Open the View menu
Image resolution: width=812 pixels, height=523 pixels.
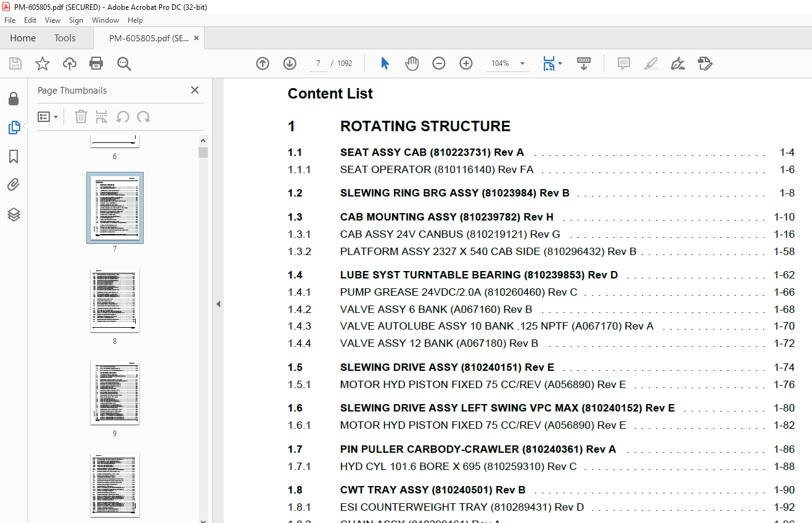coord(53,20)
